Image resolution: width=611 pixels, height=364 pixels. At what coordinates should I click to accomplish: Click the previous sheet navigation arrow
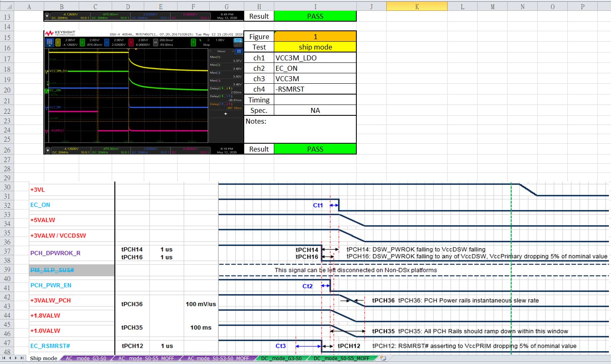(10, 358)
